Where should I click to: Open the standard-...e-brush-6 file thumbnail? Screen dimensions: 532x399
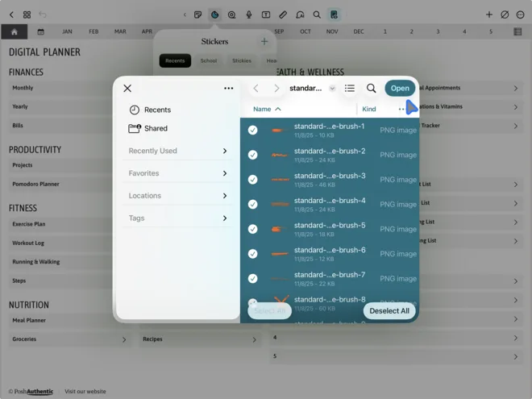tap(280, 254)
